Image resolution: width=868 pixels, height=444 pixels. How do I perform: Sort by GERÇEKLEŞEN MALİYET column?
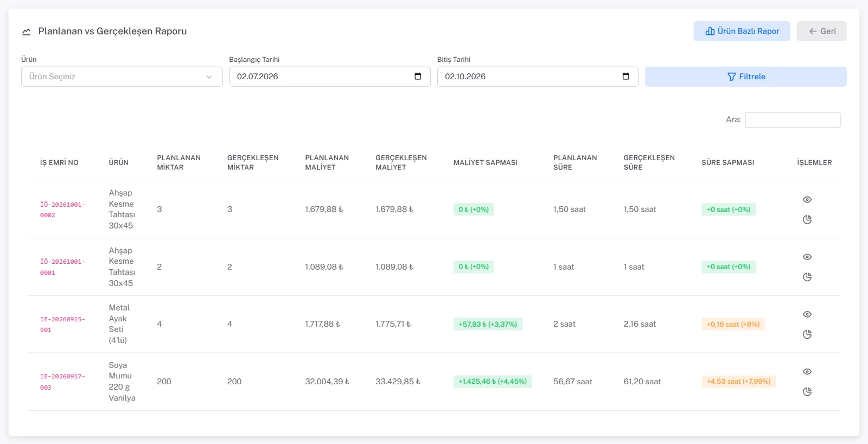click(401, 162)
